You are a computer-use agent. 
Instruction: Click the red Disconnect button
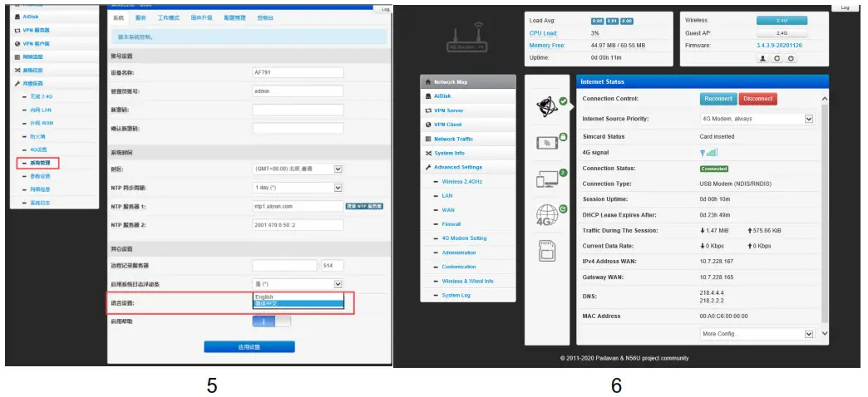[x=758, y=99]
